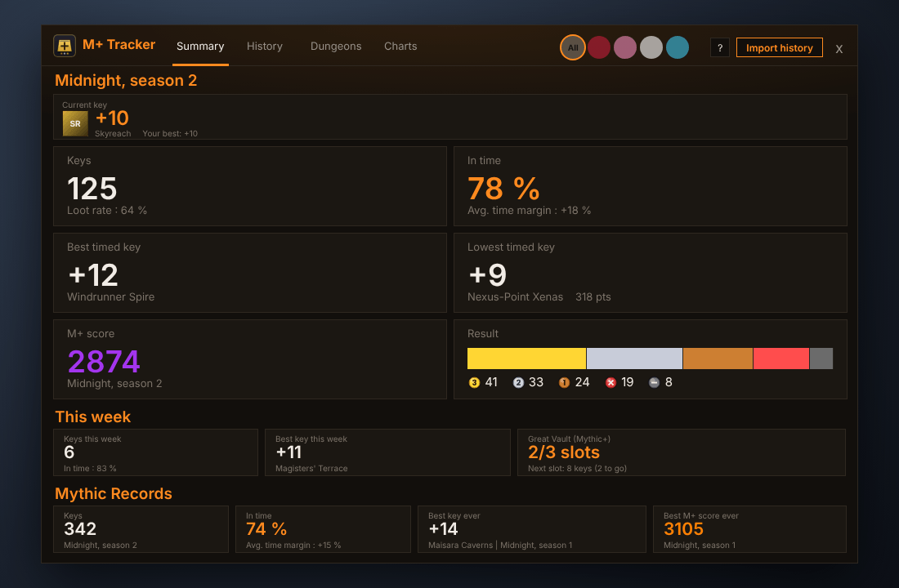Image resolution: width=899 pixels, height=588 pixels.
Task: Filter by the teal character circle
Action: (x=678, y=47)
